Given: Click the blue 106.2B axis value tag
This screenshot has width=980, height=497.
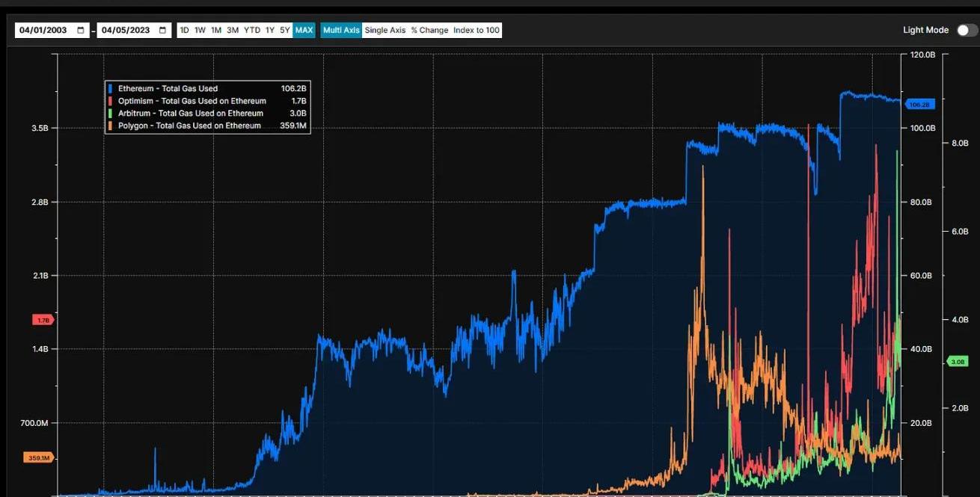Looking at the screenshot, I should (919, 105).
